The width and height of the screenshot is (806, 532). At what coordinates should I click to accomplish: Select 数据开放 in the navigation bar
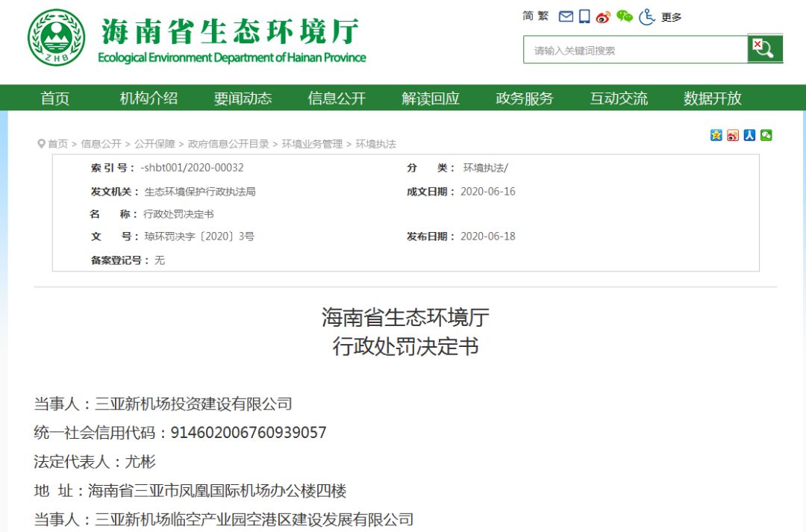(x=713, y=98)
